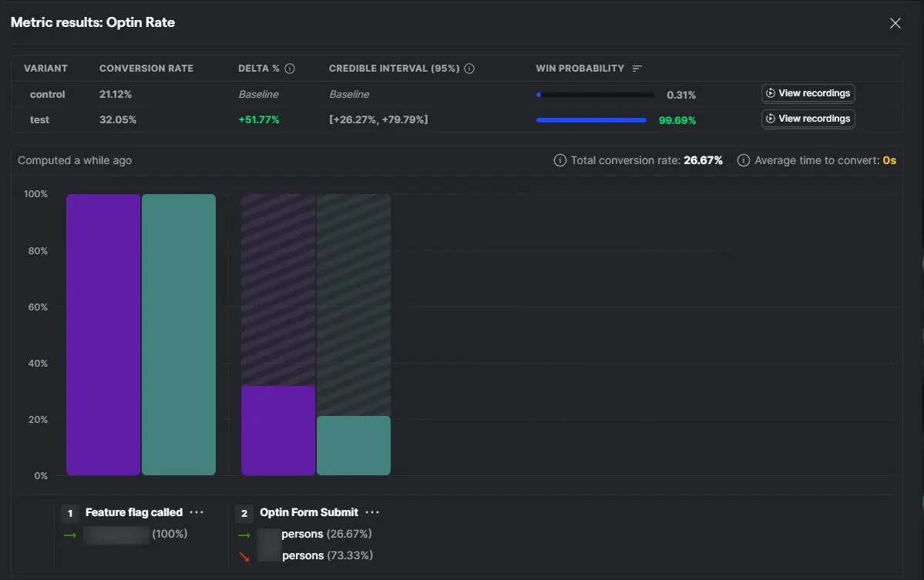Open more options for Optin Form Submit step
924x580 pixels.
372,512
